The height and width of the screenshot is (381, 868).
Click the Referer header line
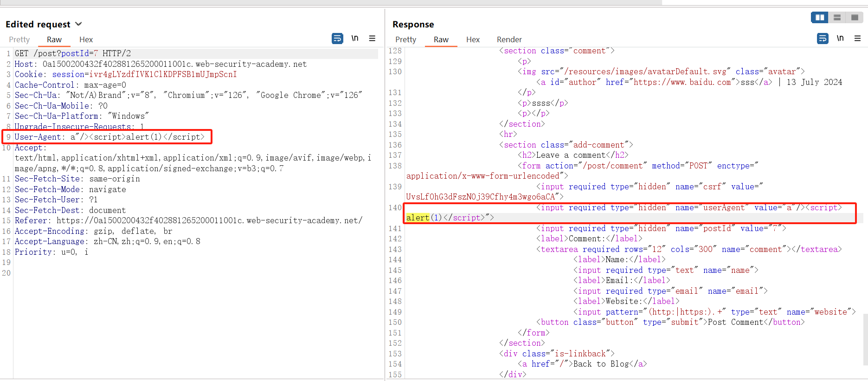click(x=188, y=220)
